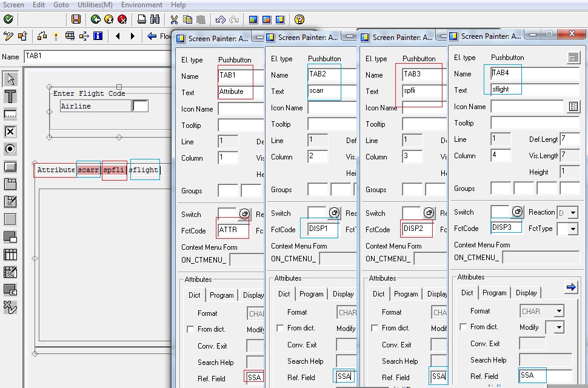
Task: Click the FctCode field containing DISP2
Action: click(x=417, y=229)
